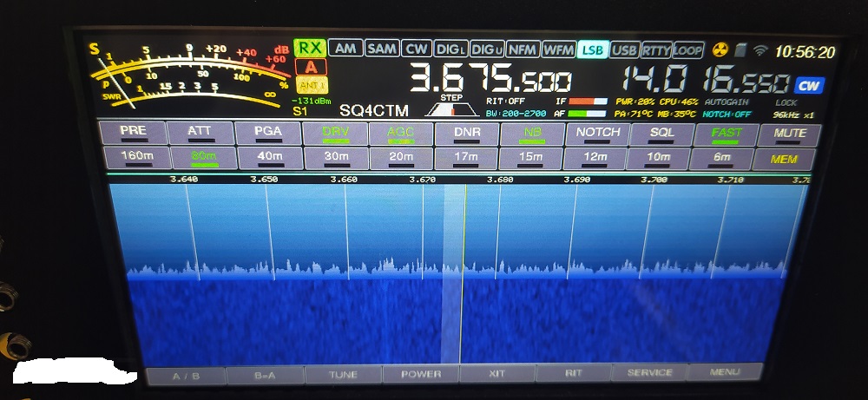Select the 40m band
This screenshot has width=868, height=400.
[270, 157]
